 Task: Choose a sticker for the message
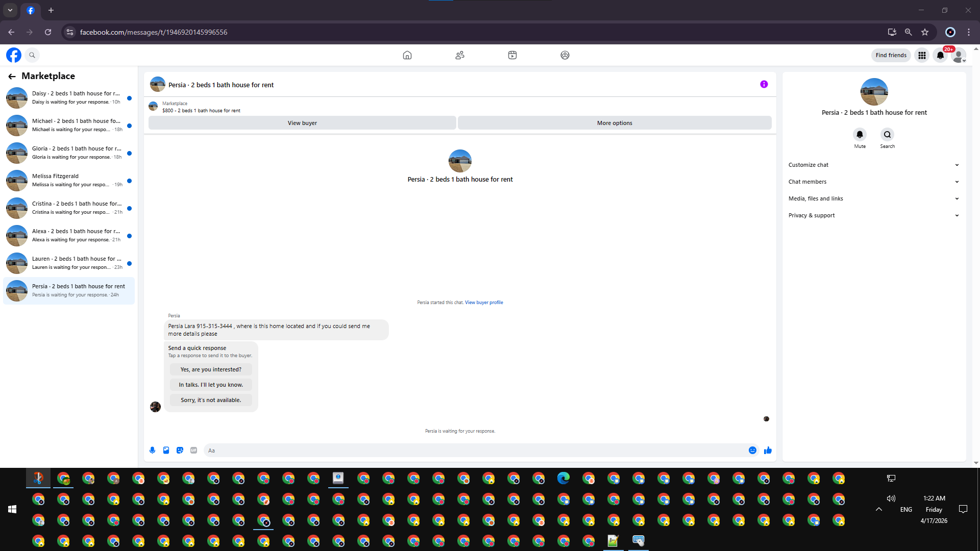(180, 450)
